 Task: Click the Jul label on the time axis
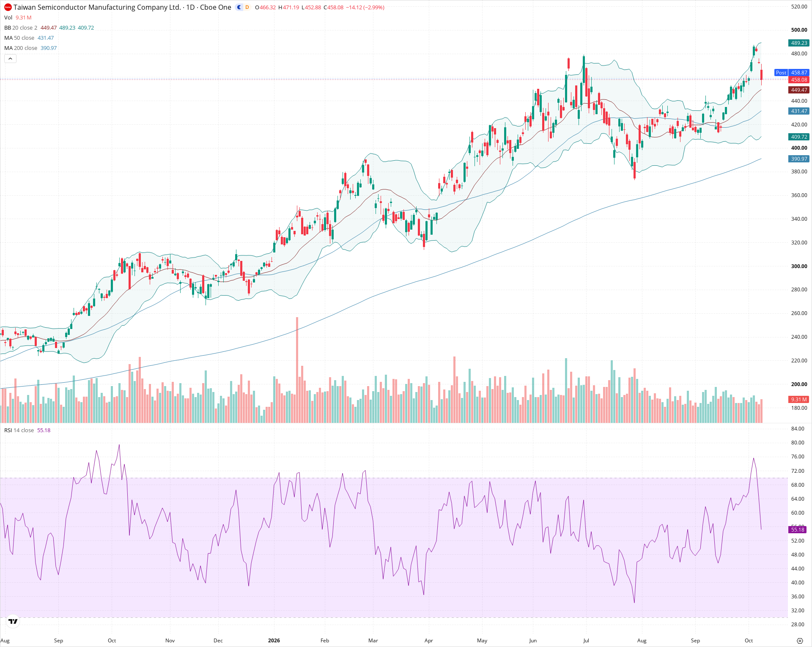pyautogui.click(x=586, y=640)
